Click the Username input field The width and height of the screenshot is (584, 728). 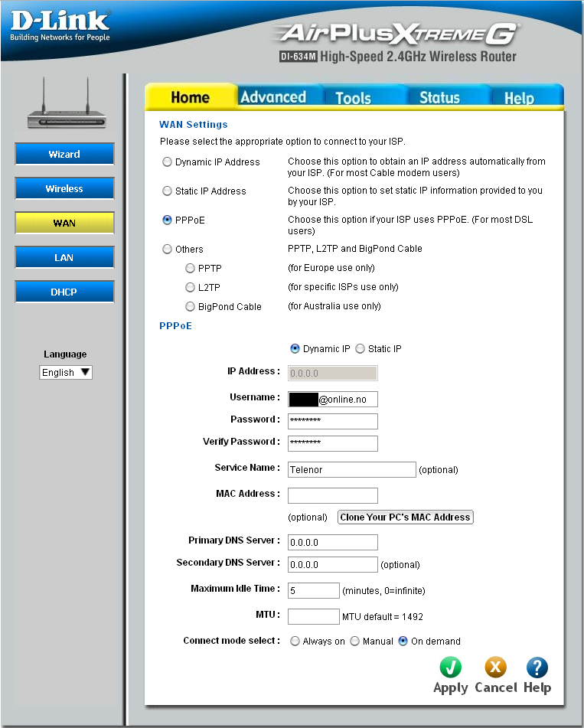pyautogui.click(x=333, y=400)
